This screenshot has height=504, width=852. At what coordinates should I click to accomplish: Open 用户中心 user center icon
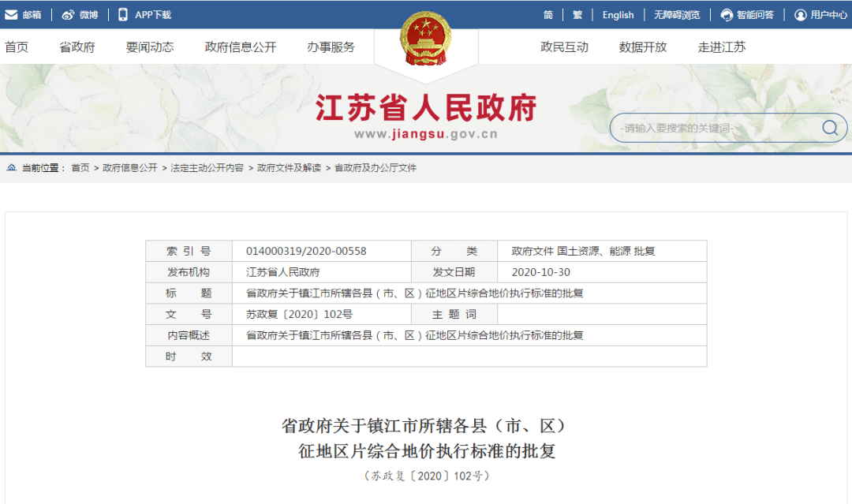pyautogui.click(x=799, y=13)
